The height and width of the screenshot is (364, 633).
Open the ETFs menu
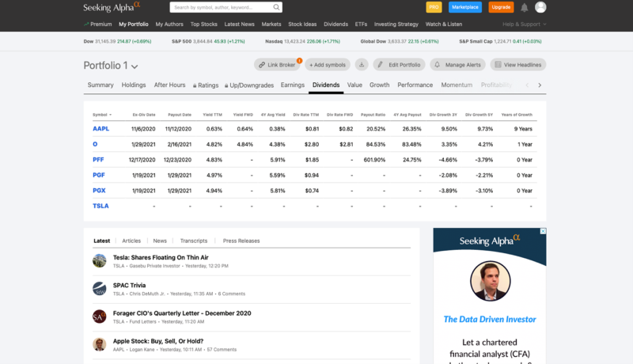pos(361,25)
